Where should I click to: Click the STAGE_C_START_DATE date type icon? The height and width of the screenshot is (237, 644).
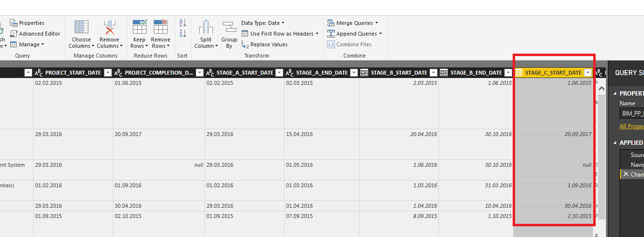point(519,73)
